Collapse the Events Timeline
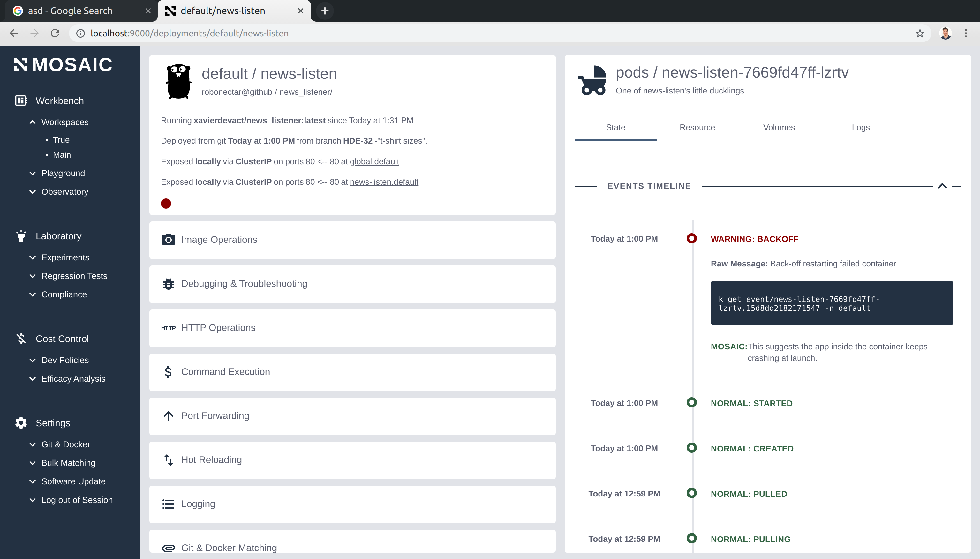This screenshot has height=559, width=980. click(x=942, y=186)
